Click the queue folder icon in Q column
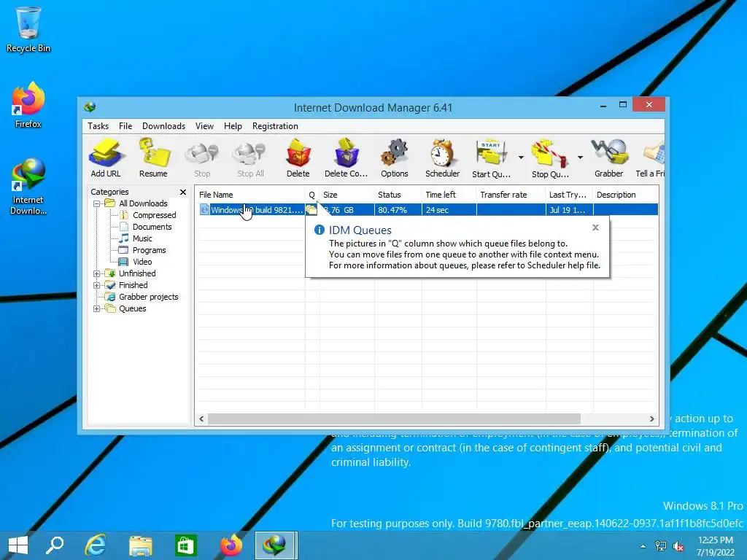 pyautogui.click(x=311, y=210)
